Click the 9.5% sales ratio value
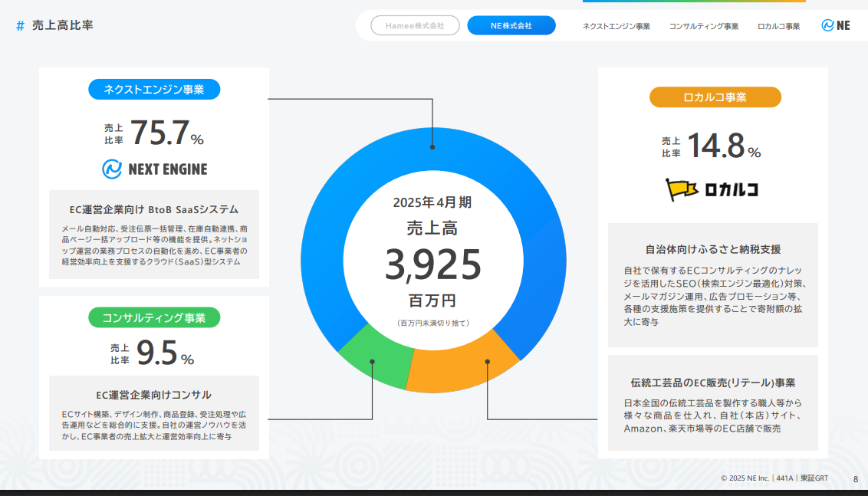 tap(165, 353)
